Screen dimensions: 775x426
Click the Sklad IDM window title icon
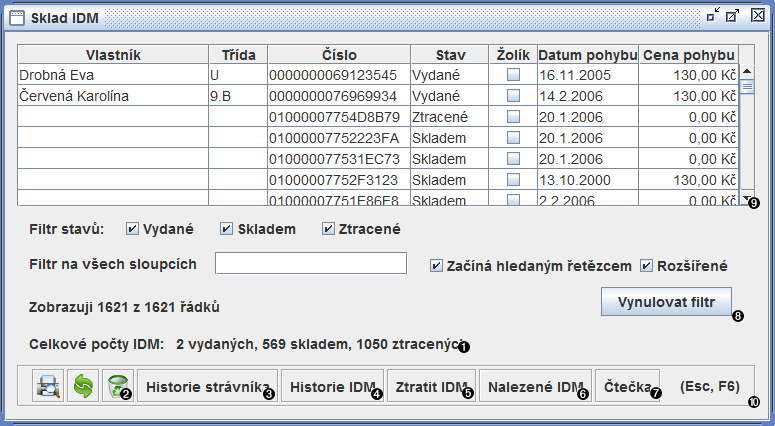[x=16, y=17]
